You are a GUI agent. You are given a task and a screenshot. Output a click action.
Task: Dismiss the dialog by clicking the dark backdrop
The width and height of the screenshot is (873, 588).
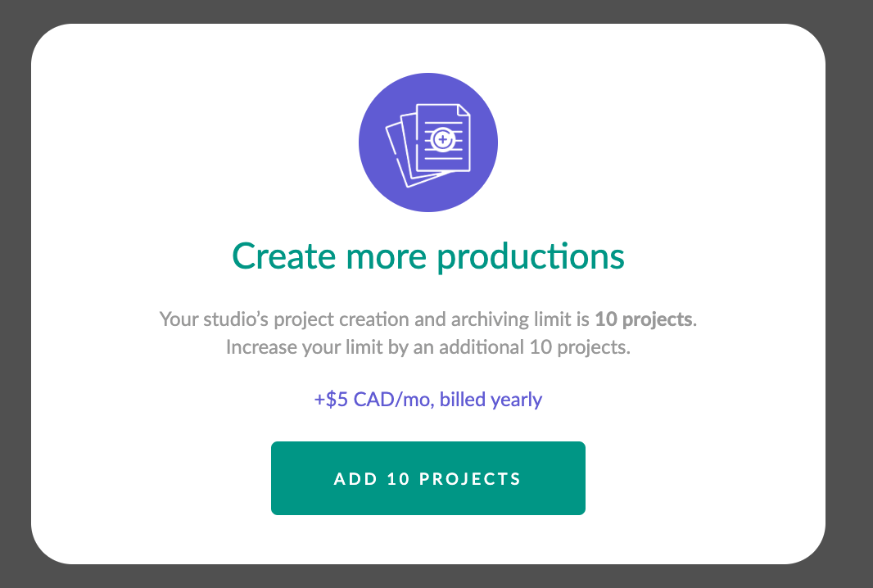tap(14, 294)
